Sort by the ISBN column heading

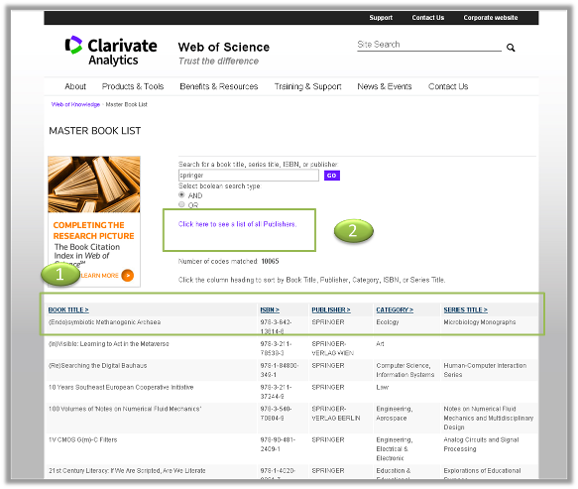point(270,310)
